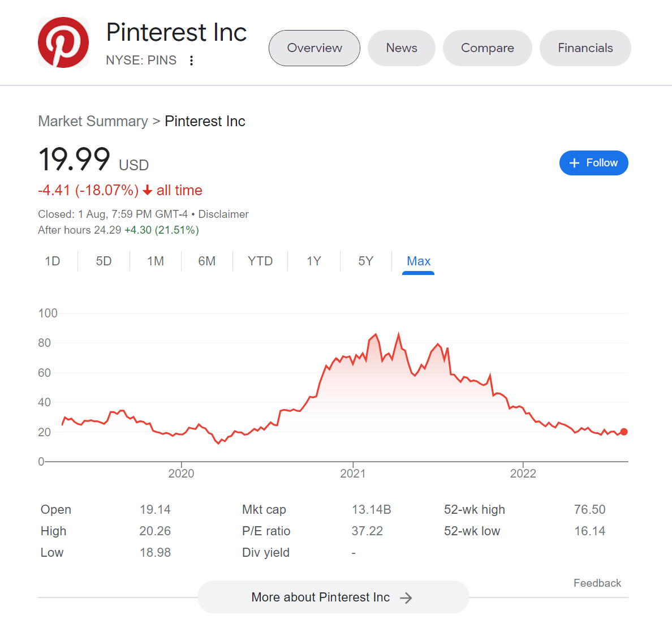Click the Feedback link
Screen dimensions: 672x619
(x=597, y=583)
